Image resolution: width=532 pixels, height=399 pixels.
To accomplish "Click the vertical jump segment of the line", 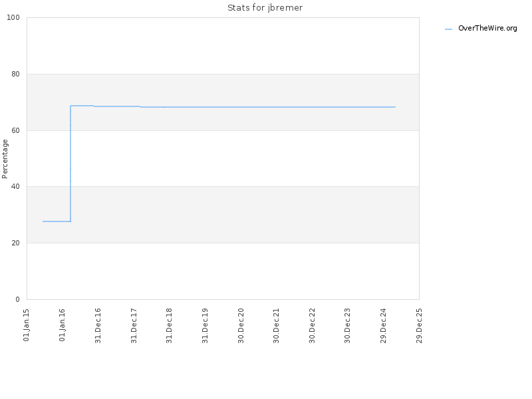I will pyautogui.click(x=70, y=164).
